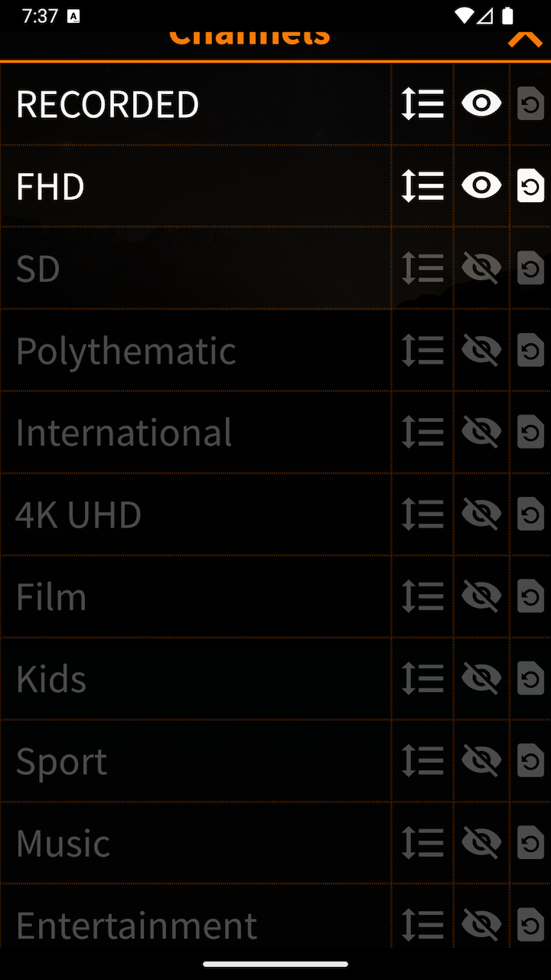Tap the sort icon for FHD
The width and height of the screenshot is (551, 980).
422,186
